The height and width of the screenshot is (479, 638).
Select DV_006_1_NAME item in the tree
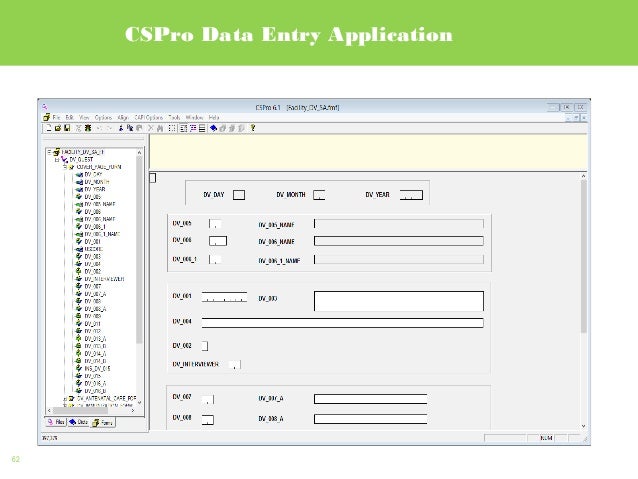point(102,234)
